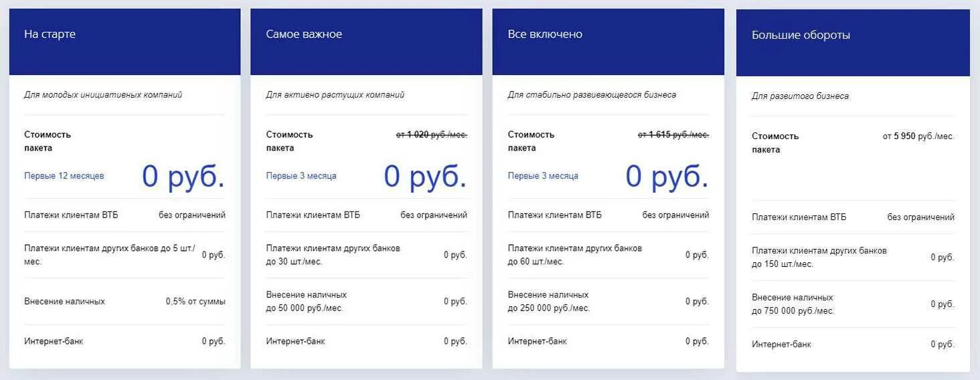
Task: Click the 'Первые 12 месяцев' link
Action: point(64,176)
